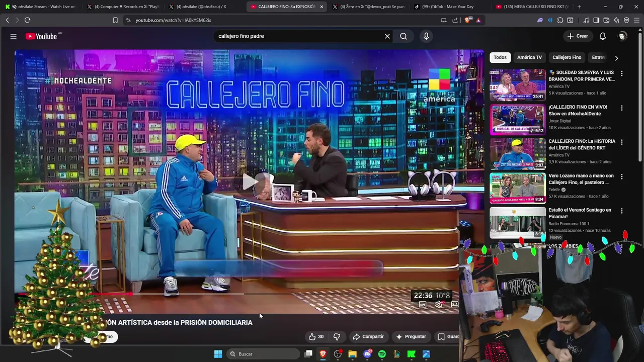644x362 pixels.
Task: Open the Soledad Silveyra video thumbnail
Action: (518, 85)
